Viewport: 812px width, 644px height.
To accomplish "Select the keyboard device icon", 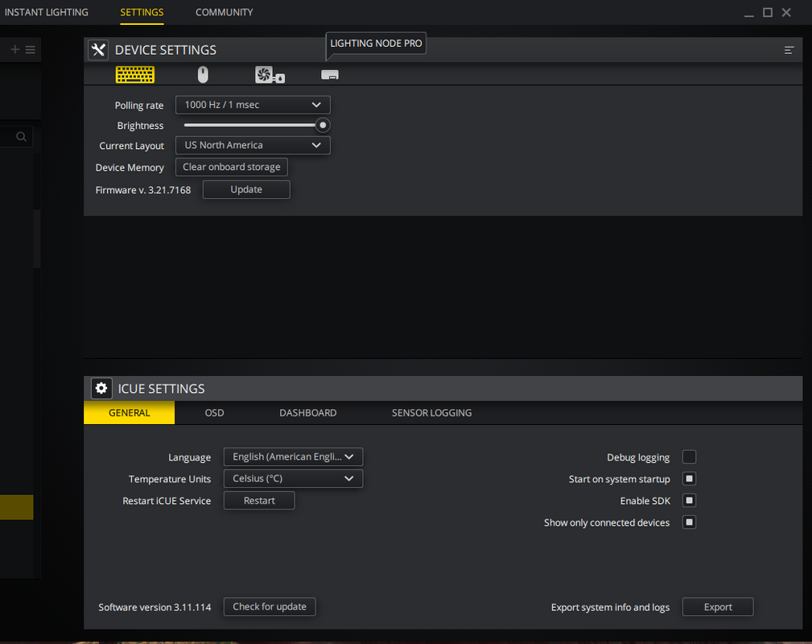I will pyautogui.click(x=134, y=75).
